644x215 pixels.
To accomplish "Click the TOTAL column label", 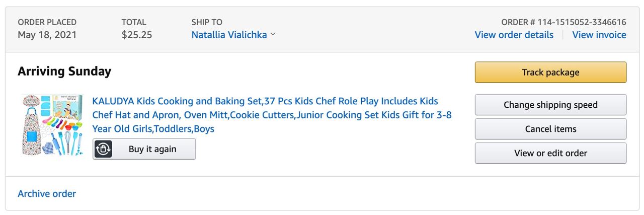I will click(x=134, y=22).
